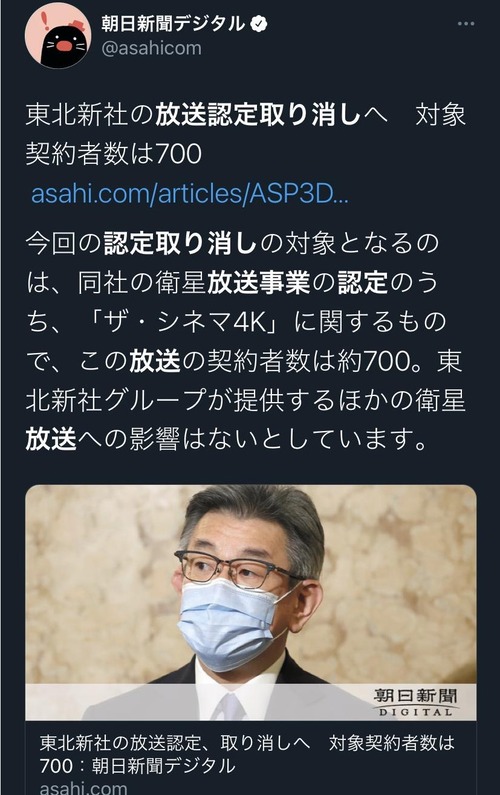Click the card headline 東北新社の放送認定、取り消しへ

point(174,743)
